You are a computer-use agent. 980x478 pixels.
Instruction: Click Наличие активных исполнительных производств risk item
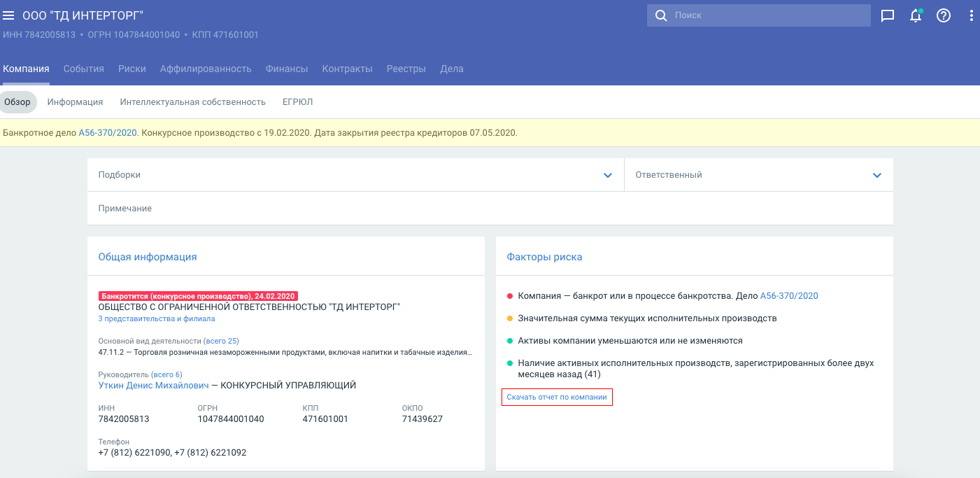(696, 369)
